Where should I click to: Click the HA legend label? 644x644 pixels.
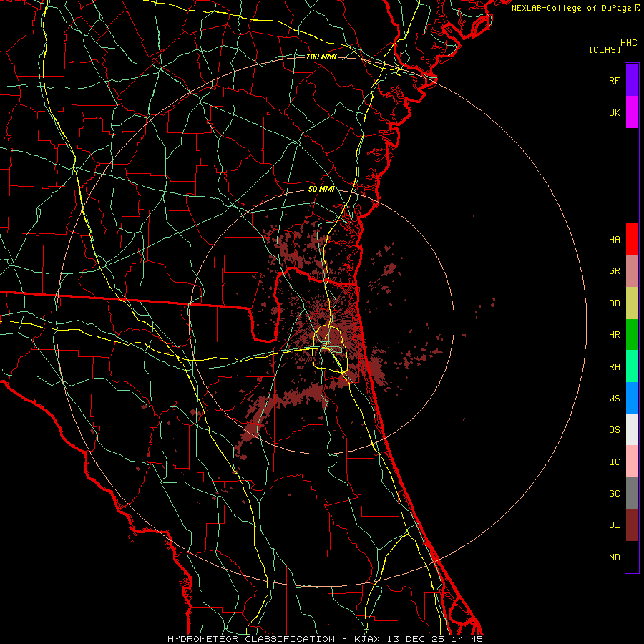click(614, 240)
